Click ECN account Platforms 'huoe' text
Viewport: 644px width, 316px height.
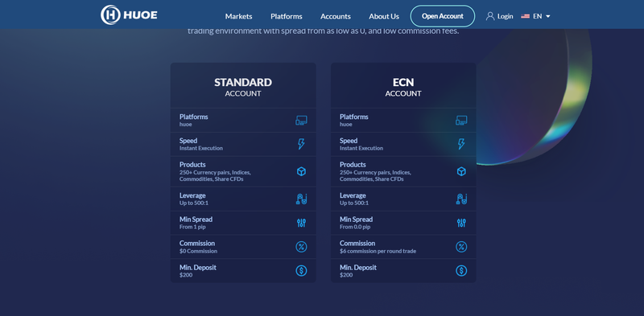click(346, 125)
